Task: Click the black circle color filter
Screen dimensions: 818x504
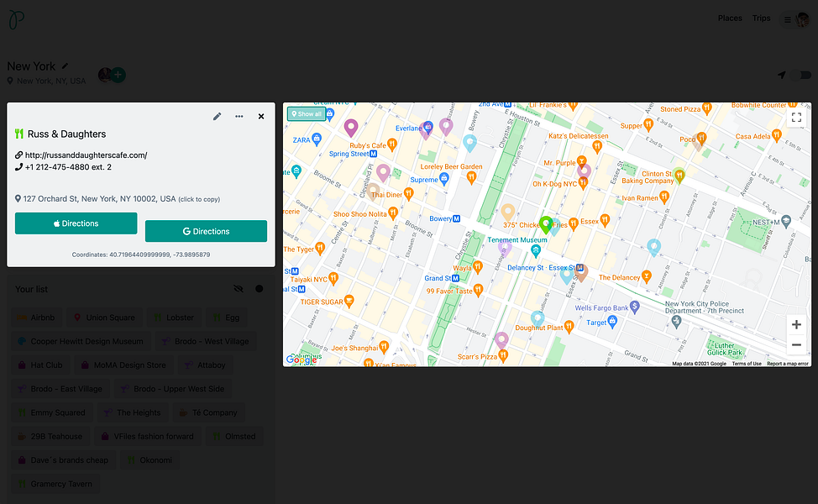Action: pyautogui.click(x=260, y=288)
